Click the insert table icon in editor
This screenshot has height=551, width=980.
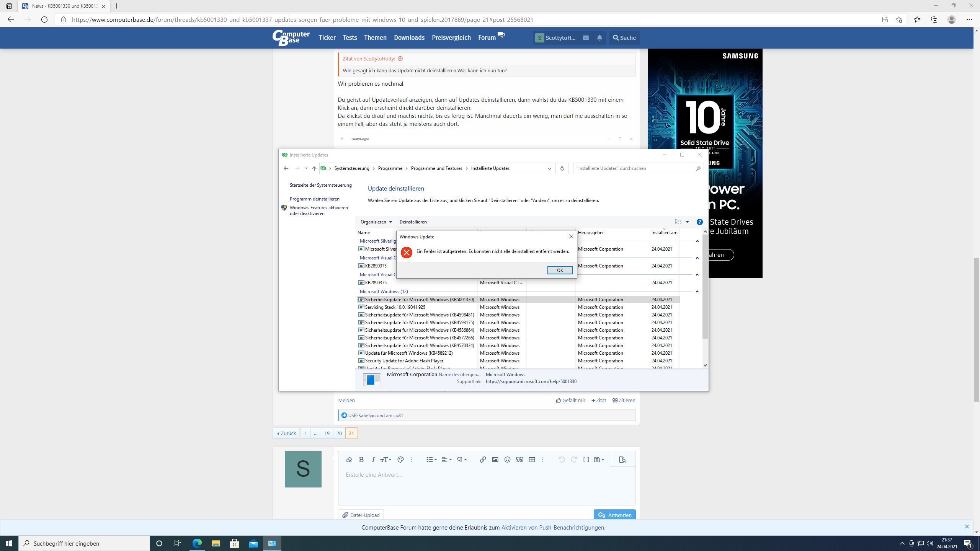click(532, 460)
